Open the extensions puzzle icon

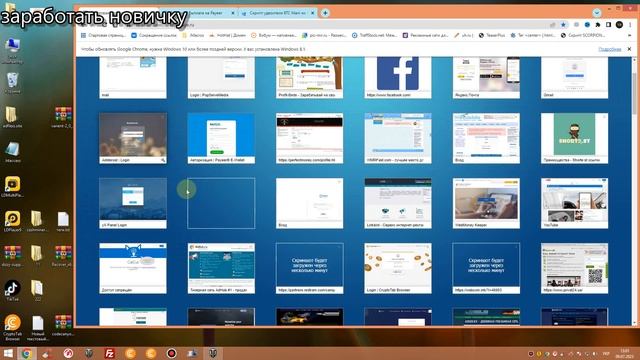[598, 25]
